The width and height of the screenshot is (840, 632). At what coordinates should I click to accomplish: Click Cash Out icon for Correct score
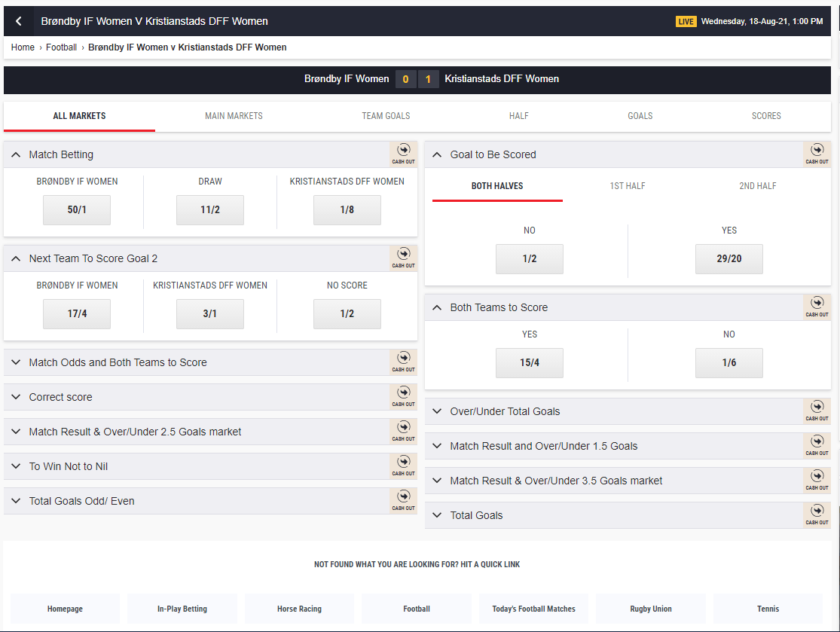coord(403,396)
